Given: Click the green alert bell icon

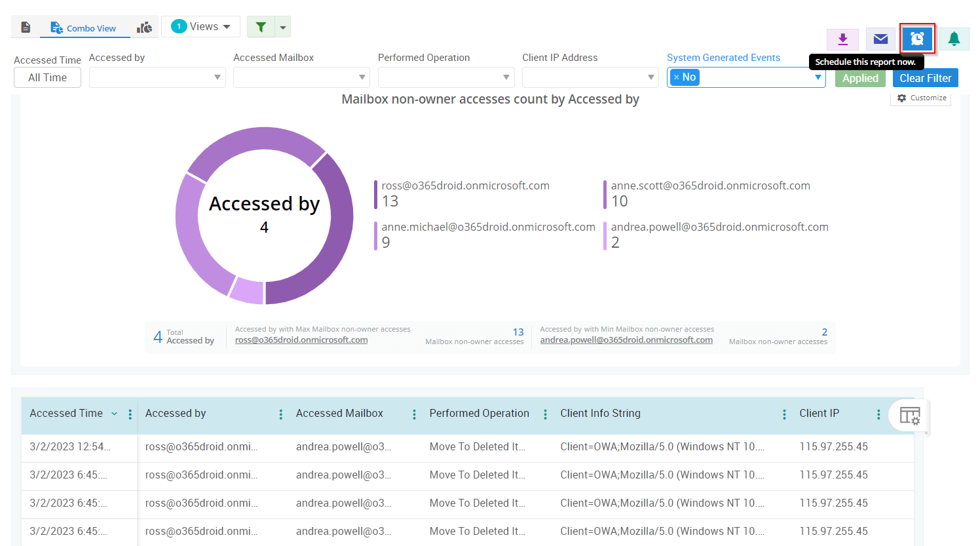Looking at the screenshot, I should [x=954, y=39].
